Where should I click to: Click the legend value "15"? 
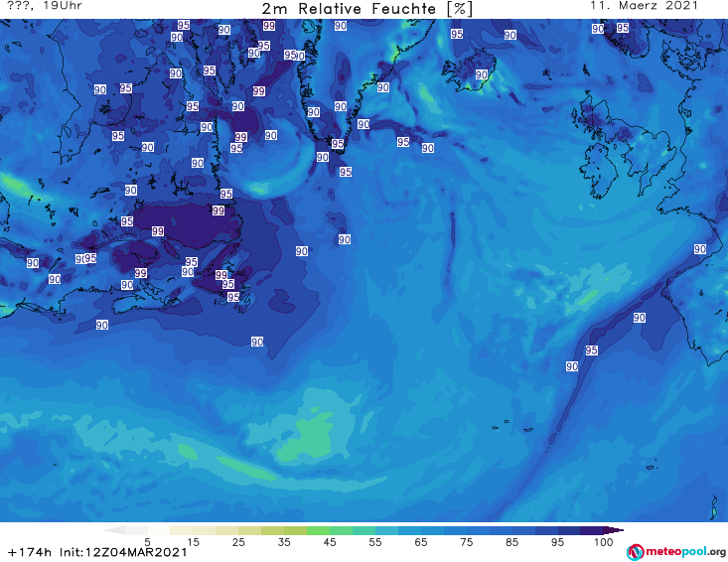click(193, 542)
